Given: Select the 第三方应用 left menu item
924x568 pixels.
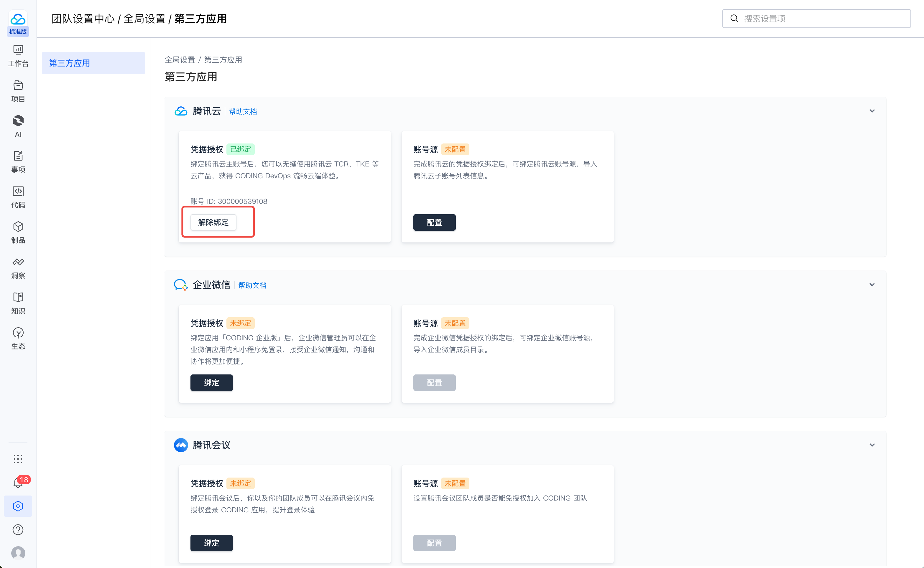Looking at the screenshot, I should pyautogui.click(x=93, y=63).
